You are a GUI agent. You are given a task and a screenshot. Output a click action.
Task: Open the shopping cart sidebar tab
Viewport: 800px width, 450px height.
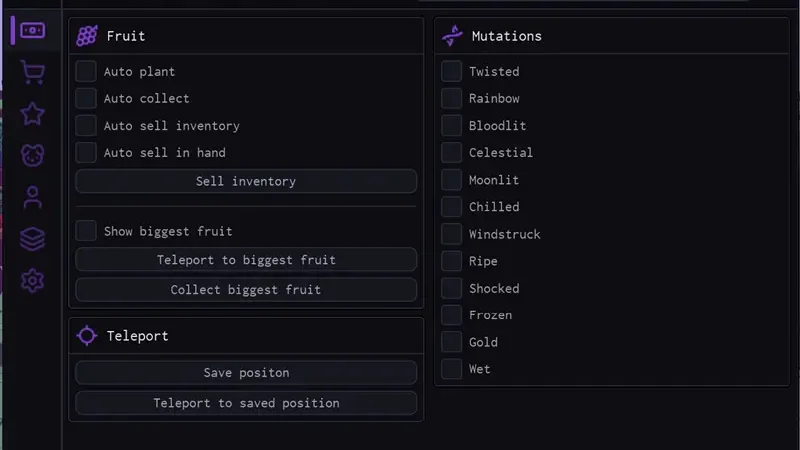click(32, 73)
